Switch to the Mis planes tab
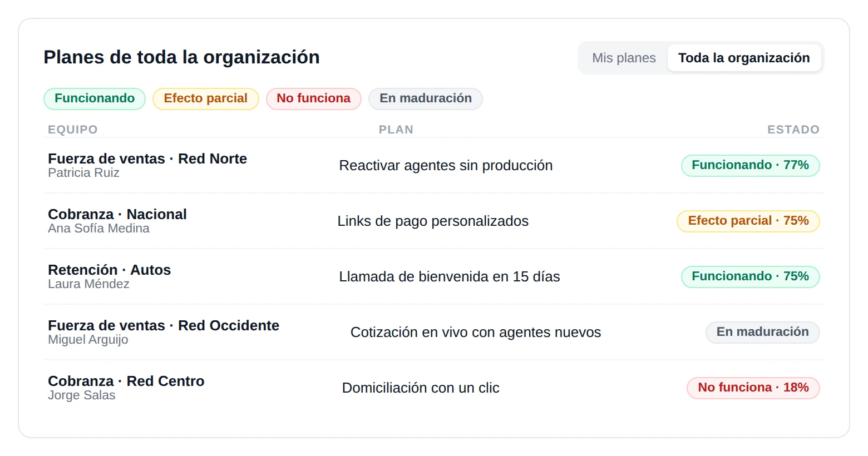Viewport: 868px width, 456px height. (624, 58)
